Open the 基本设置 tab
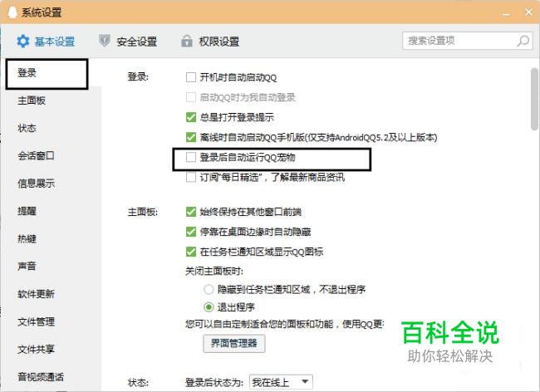Screen dimensions: 540x392 tap(46, 42)
